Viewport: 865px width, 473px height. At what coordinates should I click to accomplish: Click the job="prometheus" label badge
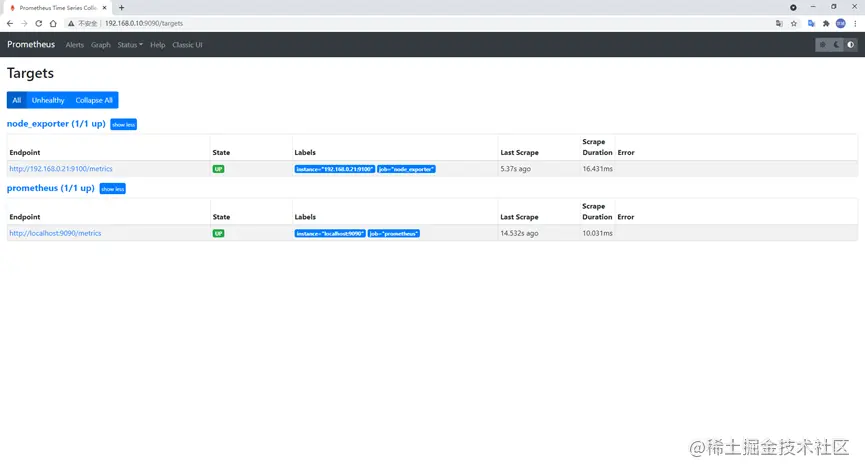[x=394, y=233]
